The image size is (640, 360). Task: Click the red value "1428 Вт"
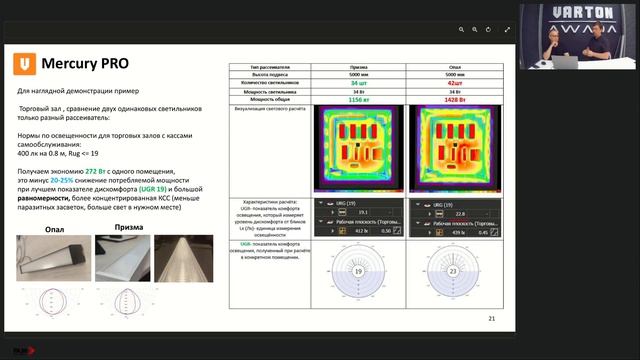click(x=455, y=100)
